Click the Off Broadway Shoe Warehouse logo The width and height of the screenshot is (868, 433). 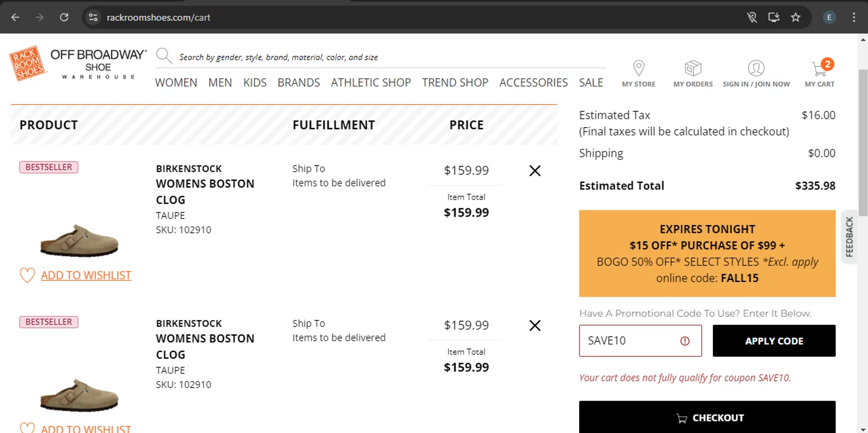pyautogui.click(x=98, y=64)
